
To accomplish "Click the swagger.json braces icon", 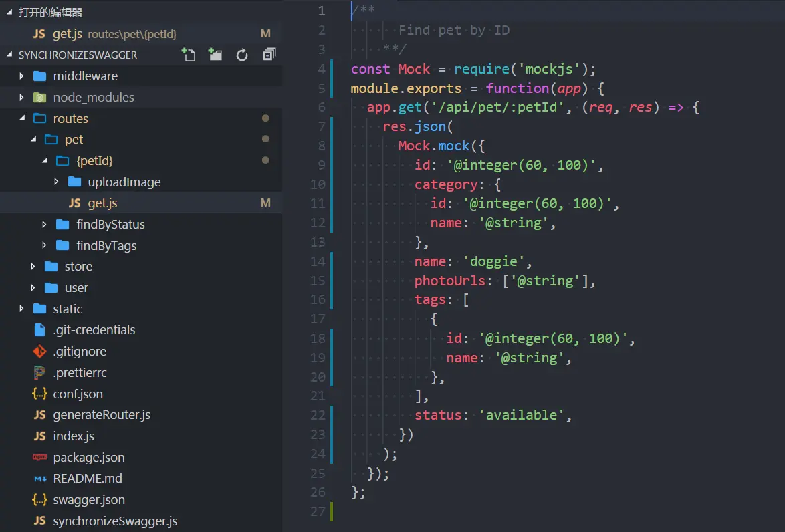I will [39, 499].
